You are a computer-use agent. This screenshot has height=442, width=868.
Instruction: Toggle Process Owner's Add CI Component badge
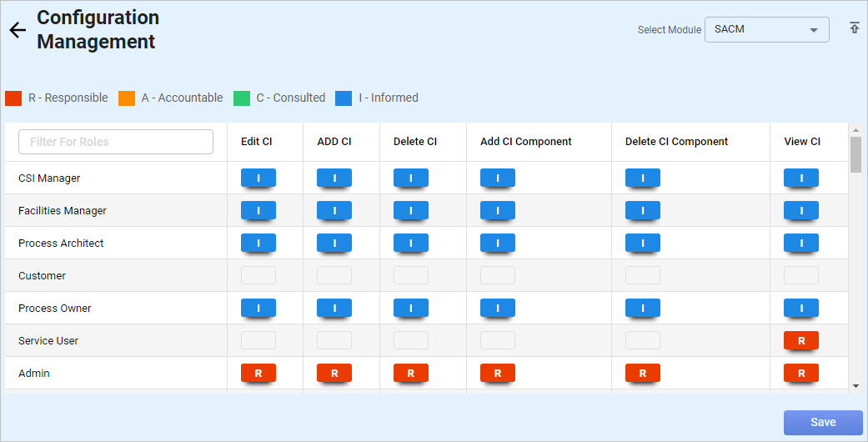click(x=498, y=309)
